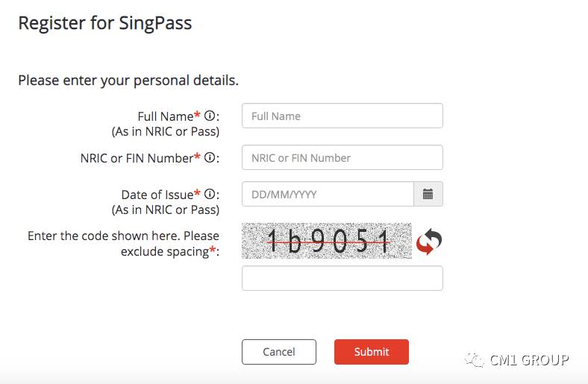Click the DD/MM/YYYY date input
Image resolution: width=588 pixels, height=384 pixels.
pyautogui.click(x=328, y=194)
